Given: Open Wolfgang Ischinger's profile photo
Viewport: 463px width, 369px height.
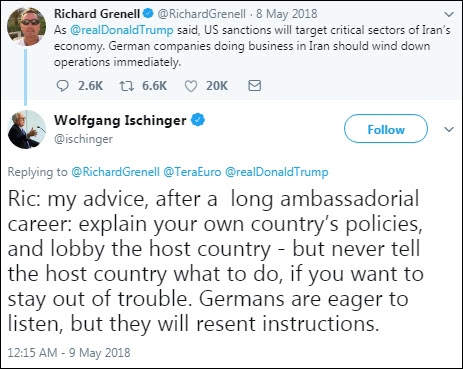Looking at the screenshot, I should (26, 129).
